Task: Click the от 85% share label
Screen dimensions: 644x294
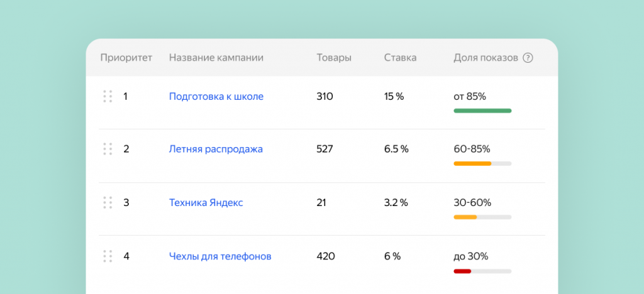Action: pyautogui.click(x=470, y=97)
